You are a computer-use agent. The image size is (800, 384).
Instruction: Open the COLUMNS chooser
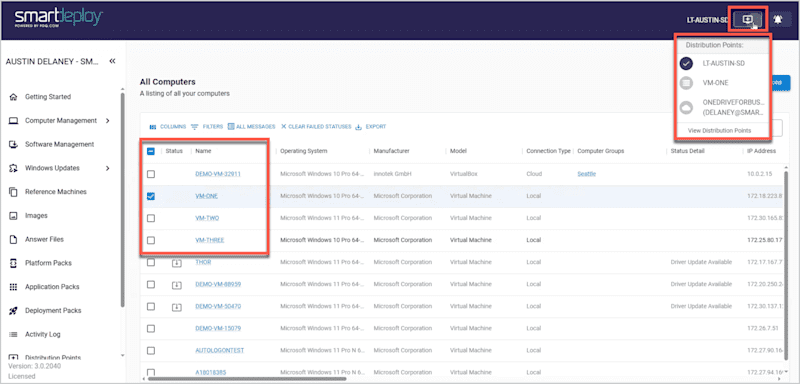point(167,126)
